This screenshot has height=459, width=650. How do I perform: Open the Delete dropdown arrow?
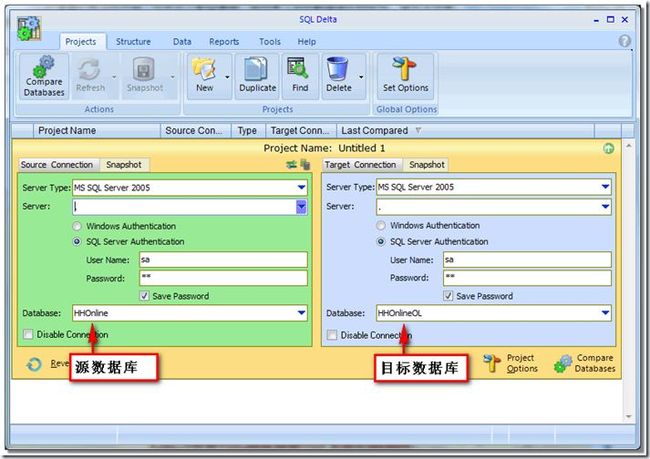point(361,77)
